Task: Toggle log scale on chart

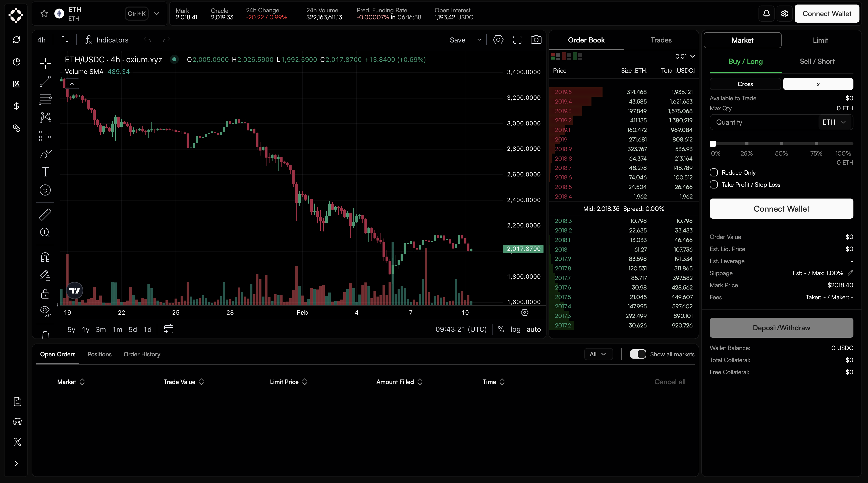Action: click(x=515, y=329)
